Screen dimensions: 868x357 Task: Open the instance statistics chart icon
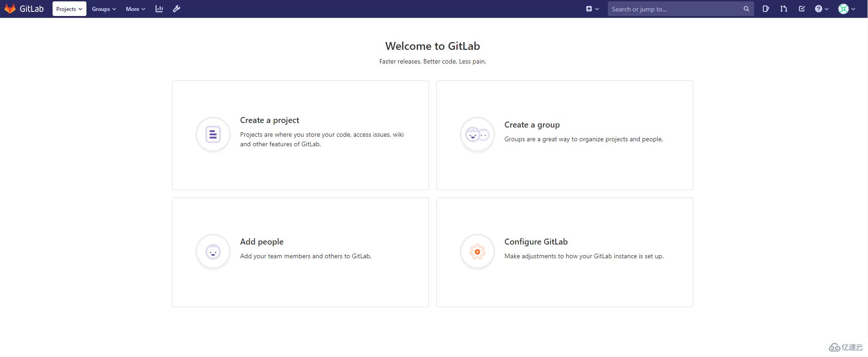159,9
